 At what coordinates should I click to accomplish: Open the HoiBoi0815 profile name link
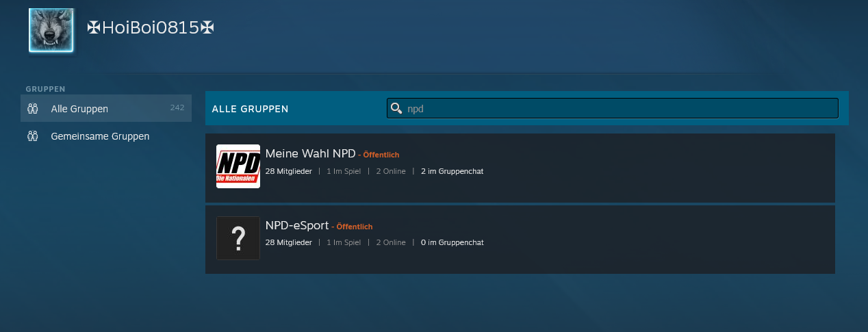(x=151, y=28)
